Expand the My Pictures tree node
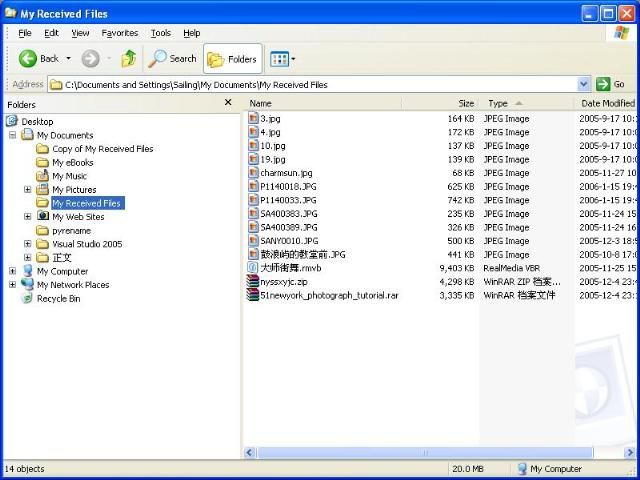640x480 pixels. [x=28, y=189]
